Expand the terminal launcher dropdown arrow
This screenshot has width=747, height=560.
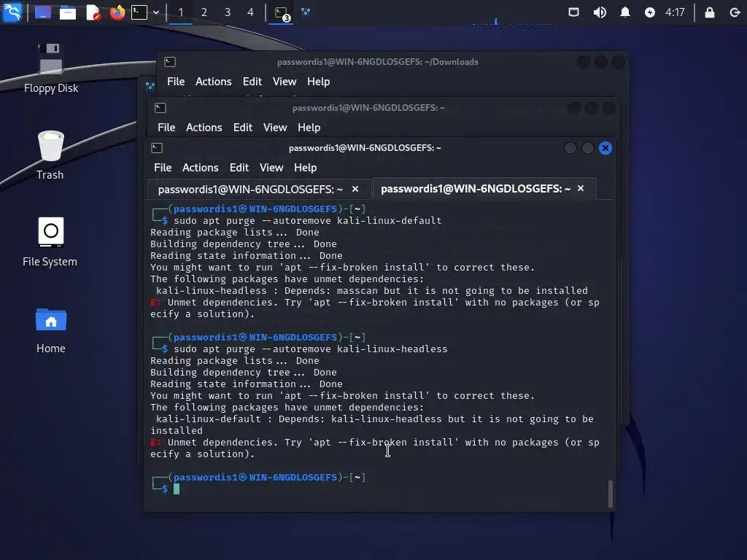(156, 12)
